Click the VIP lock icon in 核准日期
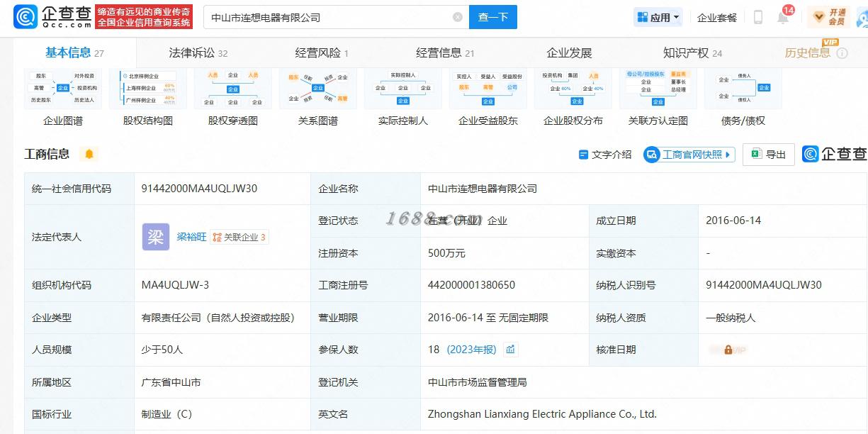The height and width of the screenshot is (434, 868). (728, 350)
